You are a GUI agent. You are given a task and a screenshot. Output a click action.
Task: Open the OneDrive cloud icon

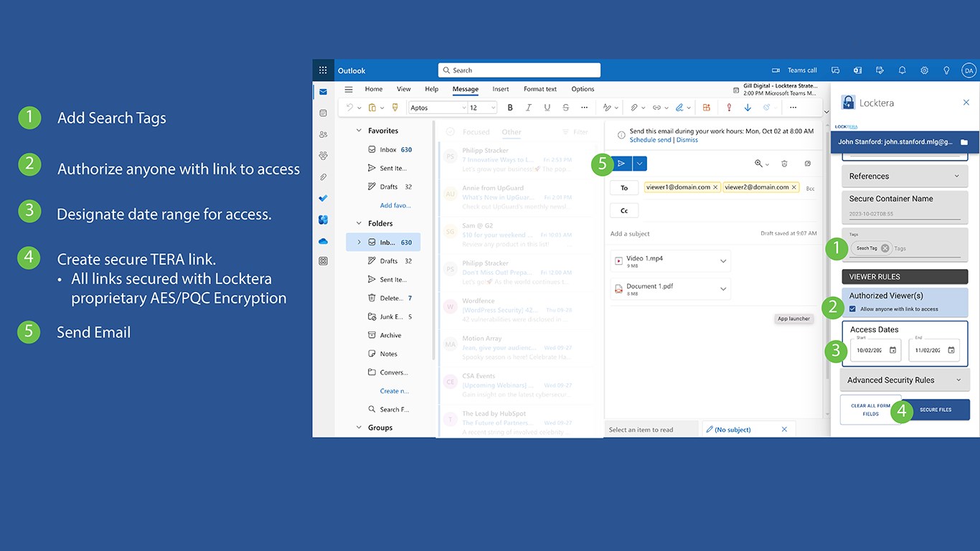point(324,241)
